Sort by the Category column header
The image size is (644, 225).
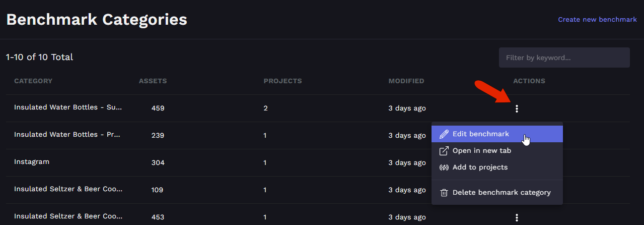(x=33, y=81)
